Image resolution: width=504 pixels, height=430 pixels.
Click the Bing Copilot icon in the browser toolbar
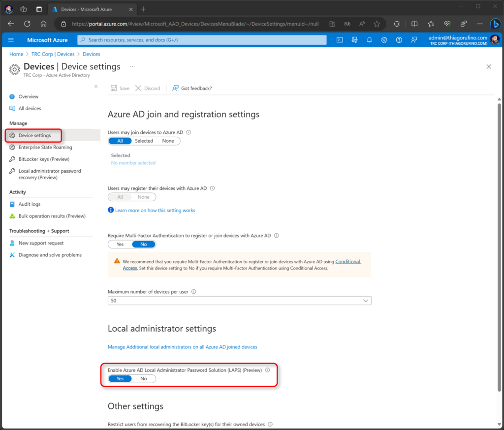coord(496,23)
